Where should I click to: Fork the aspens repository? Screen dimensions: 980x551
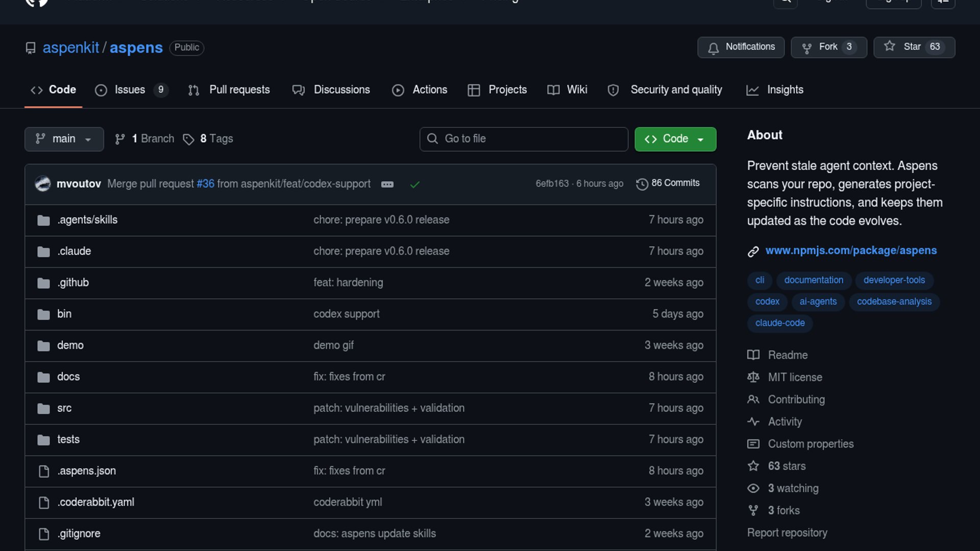[x=828, y=47]
